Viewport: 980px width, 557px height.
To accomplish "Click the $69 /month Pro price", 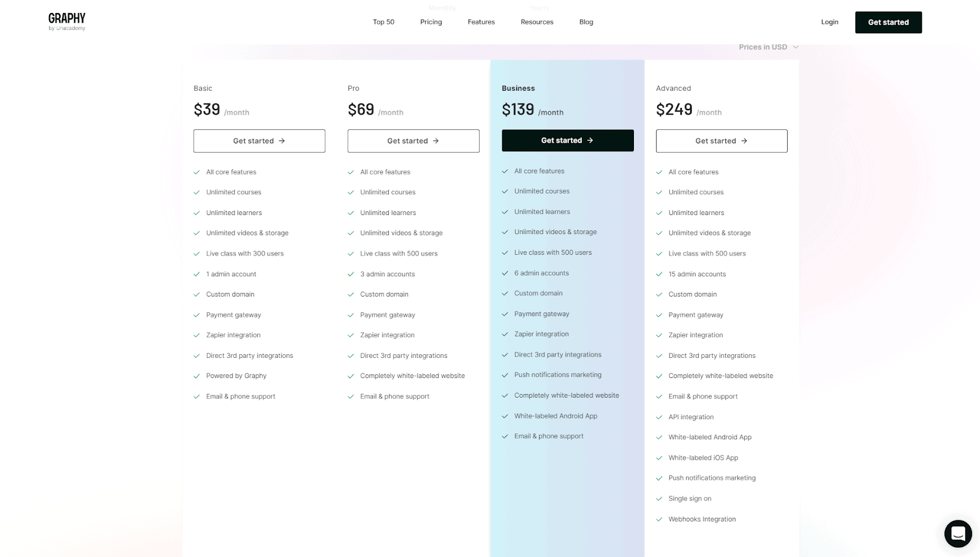I will click(375, 110).
